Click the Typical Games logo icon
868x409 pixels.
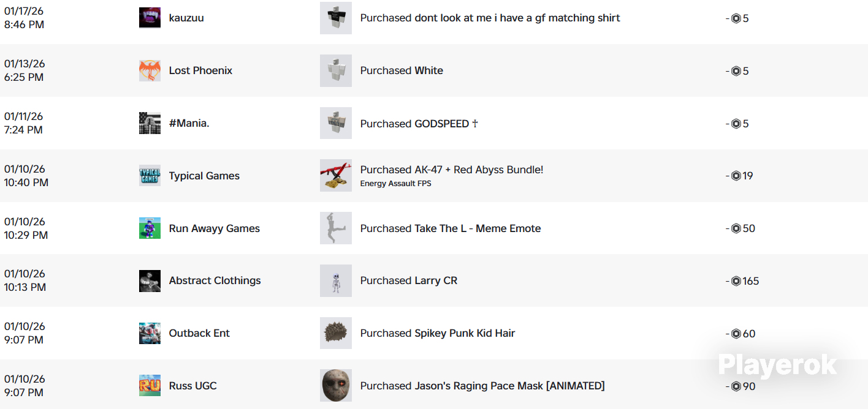[x=150, y=176]
